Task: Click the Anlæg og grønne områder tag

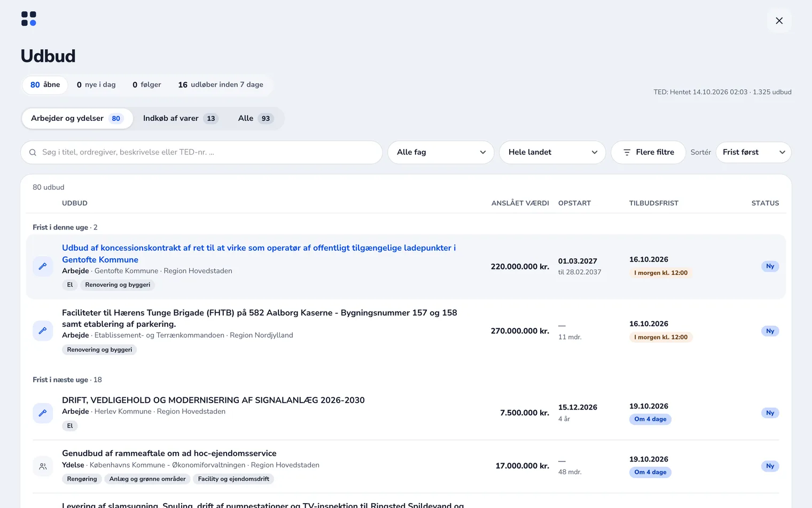Action: click(147, 479)
